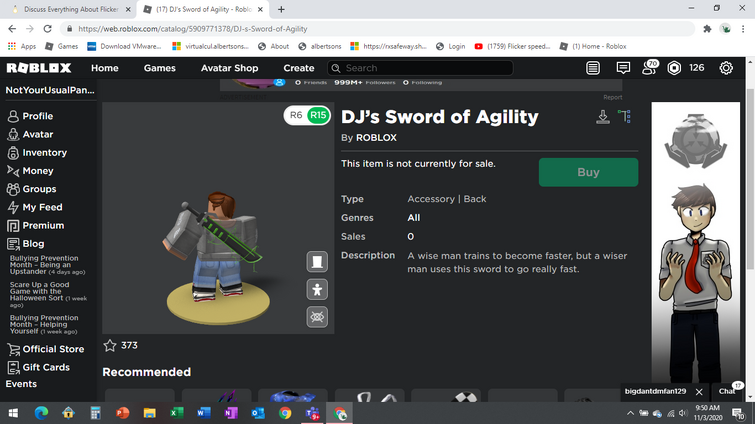Click the Roblox logo in navbar
The width and height of the screenshot is (755, 424).
click(x=39, y=68)
